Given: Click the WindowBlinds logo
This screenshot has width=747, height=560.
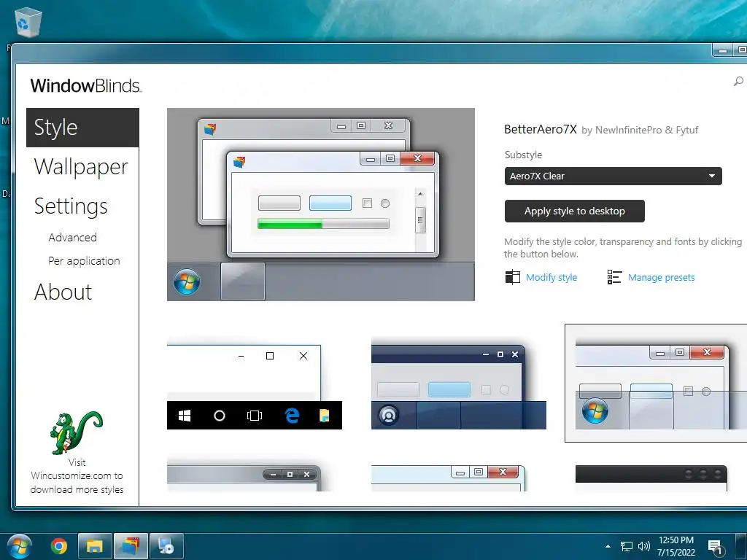Looking at the screenshot, I should pos(86,86).
